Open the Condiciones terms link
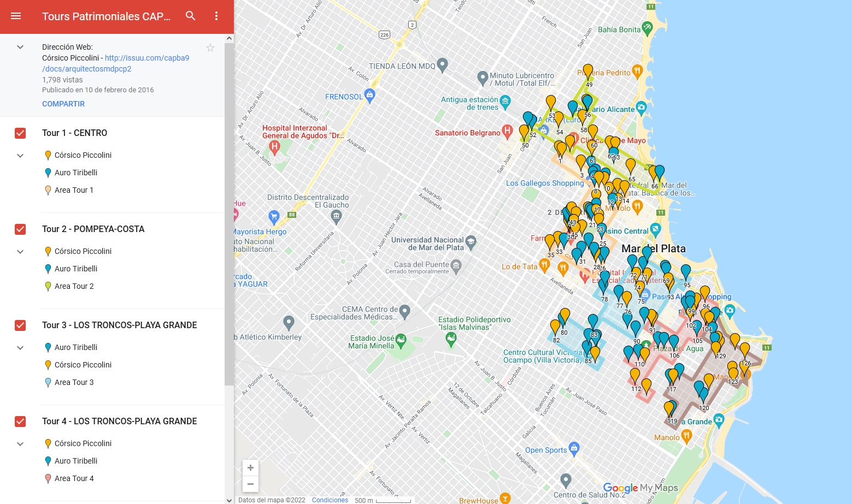Image resolution: width=852 pixels, height=504 pixels. coord(330,500)
